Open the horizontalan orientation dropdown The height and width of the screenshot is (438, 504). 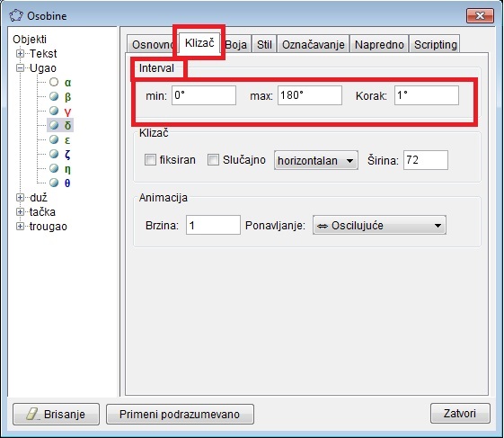tap(316, 160)
